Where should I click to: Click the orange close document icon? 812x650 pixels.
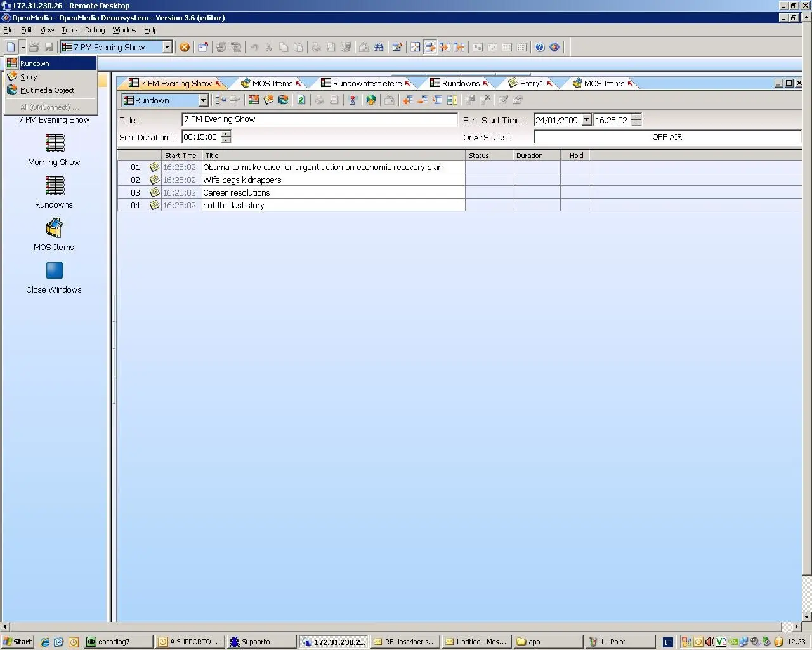click(x=185, y=47)
